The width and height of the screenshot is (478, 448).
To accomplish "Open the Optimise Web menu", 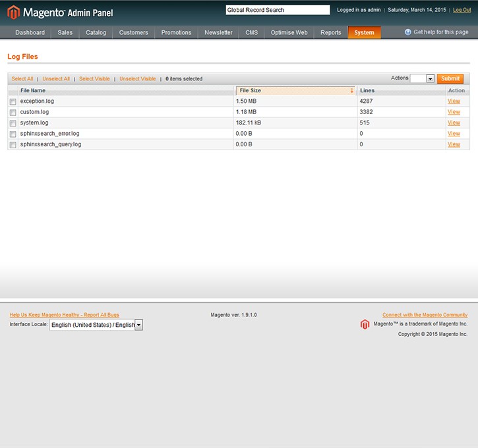I will pos(289,32).
